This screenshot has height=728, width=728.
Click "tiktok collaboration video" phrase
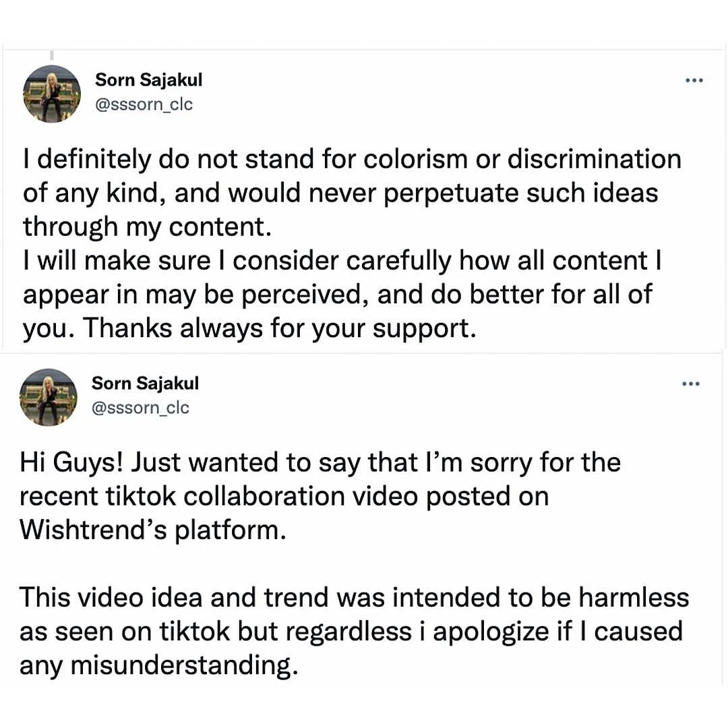262,496
